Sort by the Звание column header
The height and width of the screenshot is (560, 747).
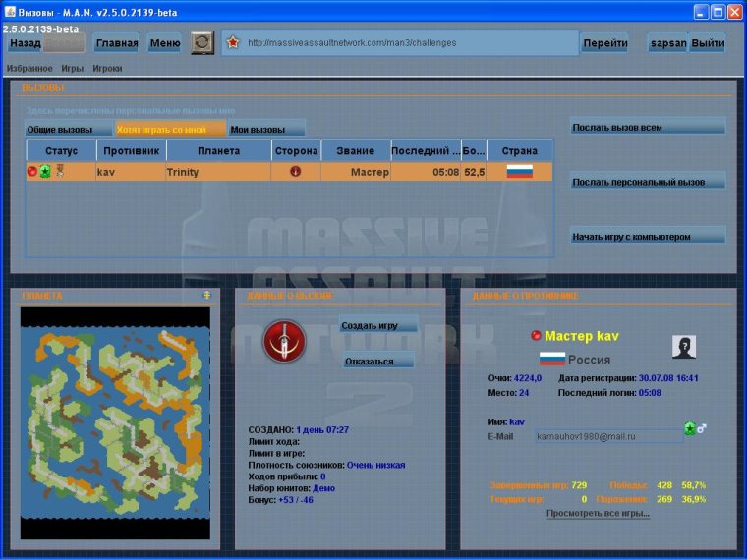(356, 151)
